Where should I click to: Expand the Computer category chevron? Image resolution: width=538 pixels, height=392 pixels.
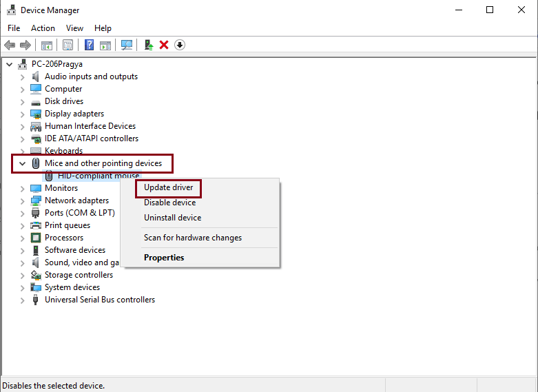coord(22,90)
